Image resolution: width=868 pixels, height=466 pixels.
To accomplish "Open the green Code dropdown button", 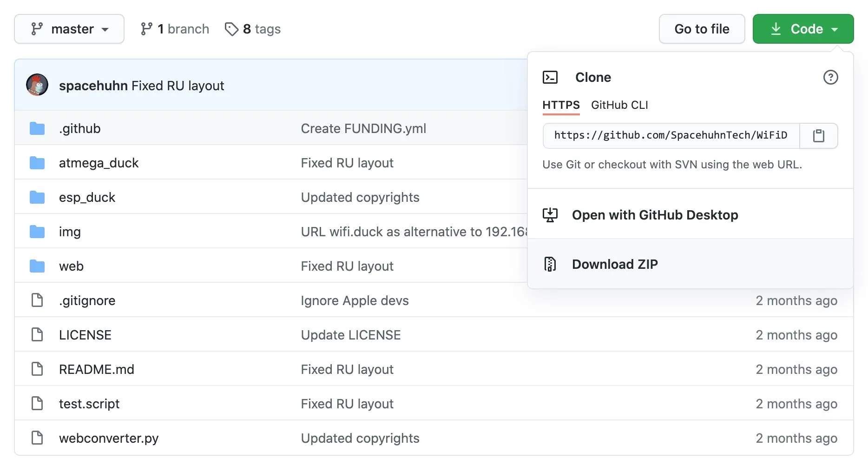I will 803,29.
